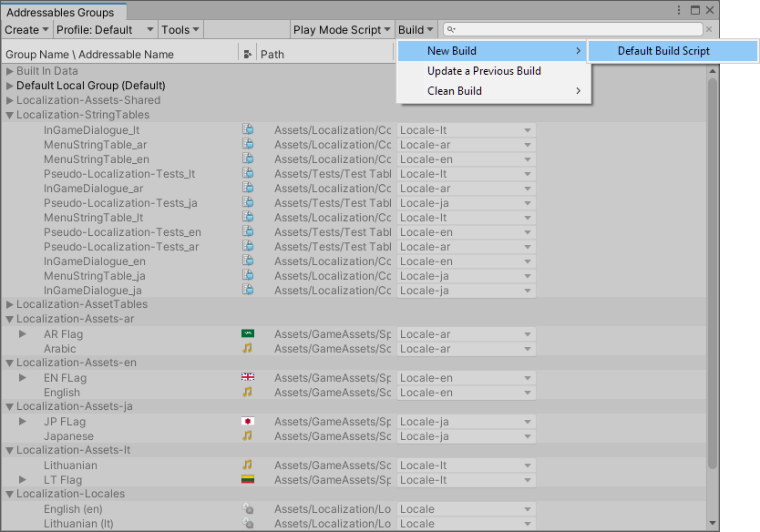Viewport: 760px width, 532px height.
Task: Click the music note icon beside Japanese
Action: pyautogui.click(x=246, y=435)
